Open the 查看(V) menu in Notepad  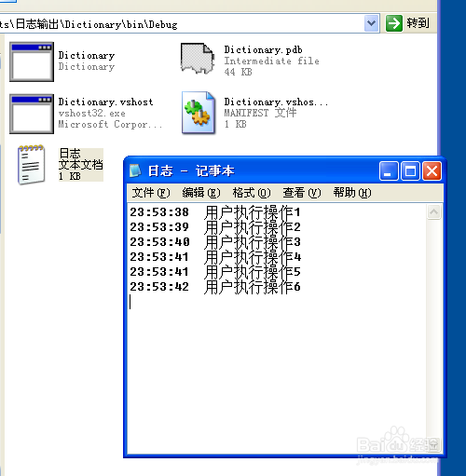[x=302, y=193]
